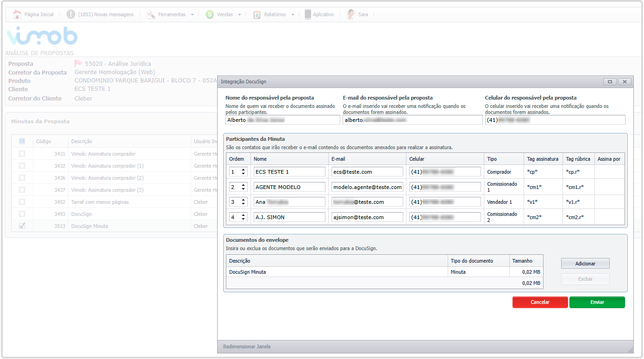Decrease the order of ECS TESTE 1
The width and height of the screenshot is (644, 359).
tap(243, 174)
